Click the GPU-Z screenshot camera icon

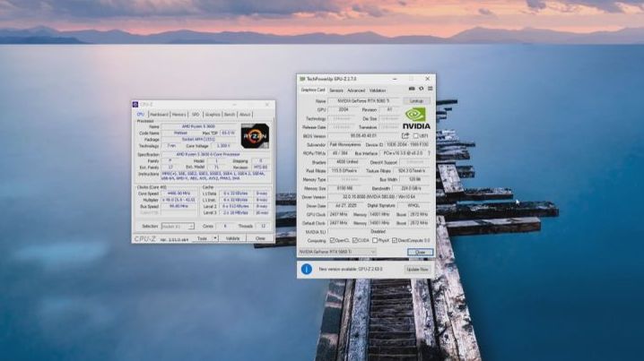click(412, 89)
